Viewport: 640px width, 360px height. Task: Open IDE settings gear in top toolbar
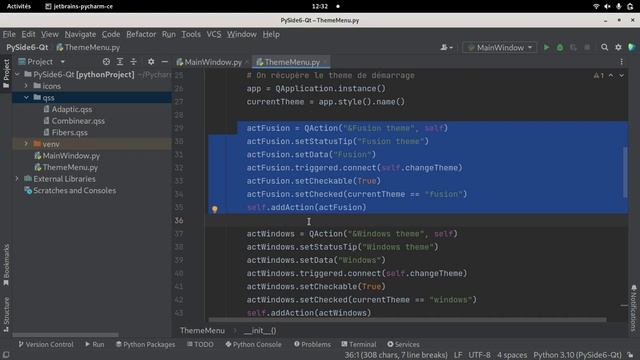(618, 47)
